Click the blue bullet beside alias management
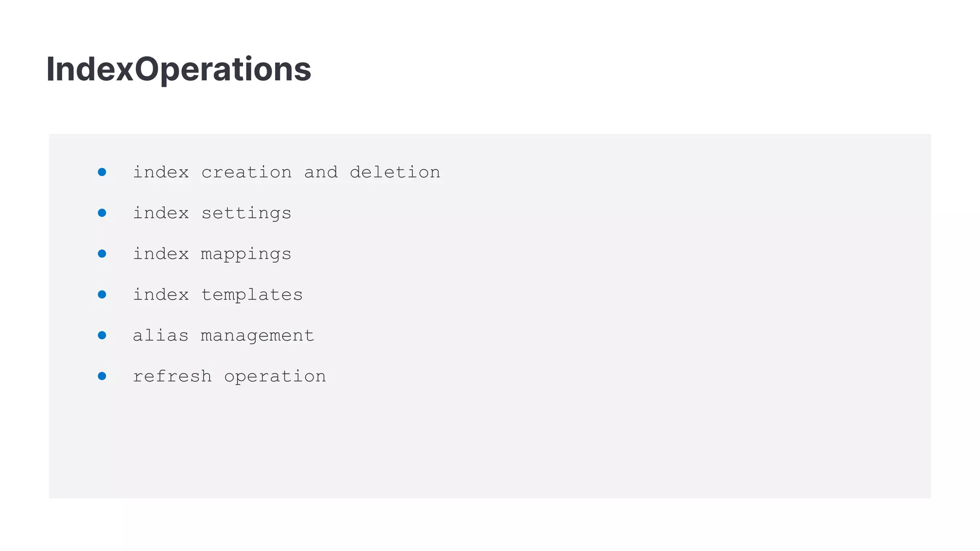This screenshot has height=551, width=980. click(x=102, y=335)
